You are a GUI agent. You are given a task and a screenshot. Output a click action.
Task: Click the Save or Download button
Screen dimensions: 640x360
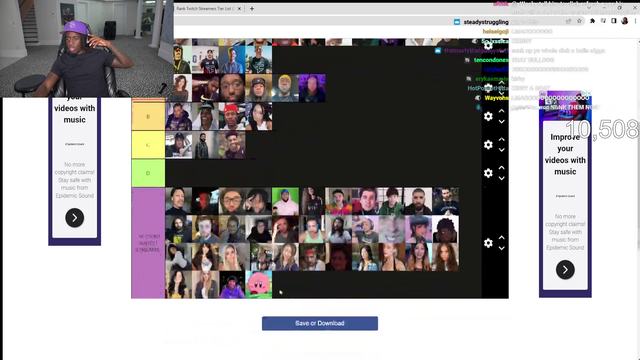click(320, 323)
